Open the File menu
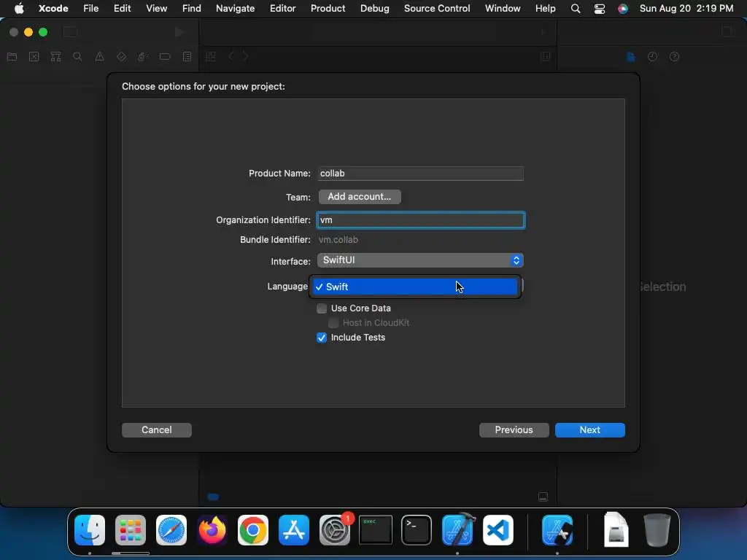Viewport: 747px width, 560px height. [x=90, y=9]
